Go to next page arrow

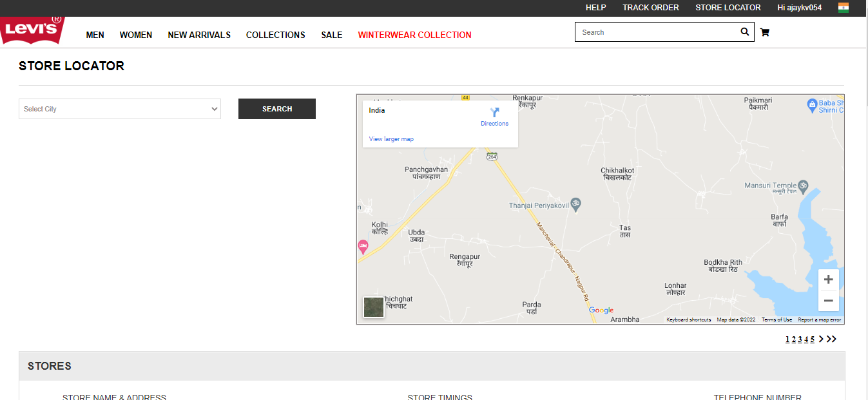pos(821,339)
